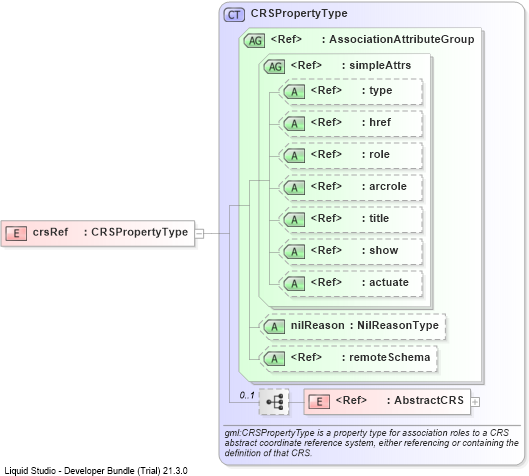Image resolution: width=529 pixels, height=476 pixels.
Task: Select nilReason : NilReasonType label
Action: click(x=365, y=325)
